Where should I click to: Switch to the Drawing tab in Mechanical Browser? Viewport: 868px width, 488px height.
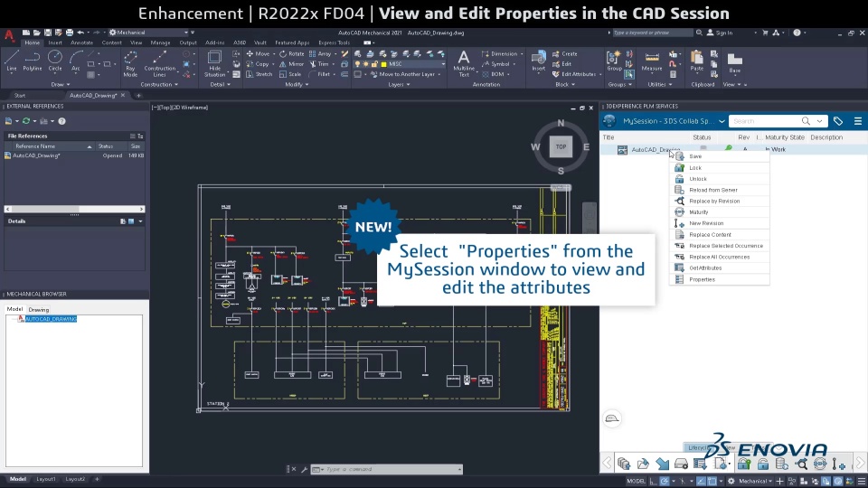click(x=39, y=310)
